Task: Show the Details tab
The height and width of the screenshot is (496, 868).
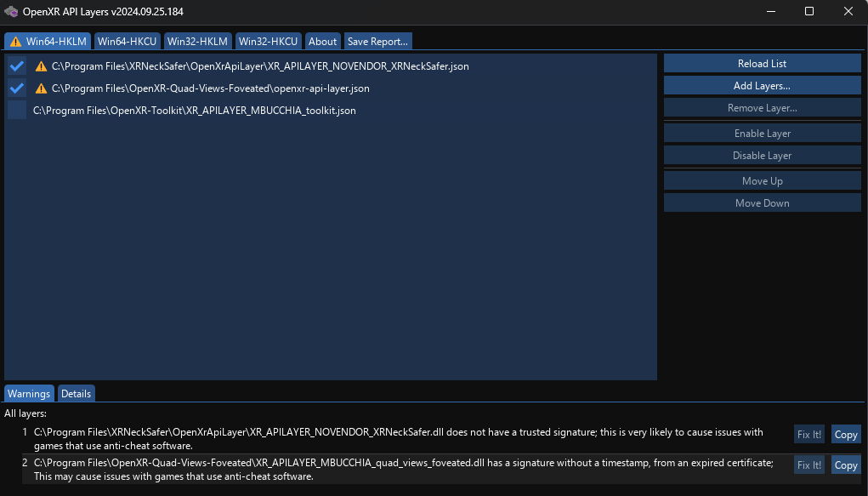Action: [76, 393]
